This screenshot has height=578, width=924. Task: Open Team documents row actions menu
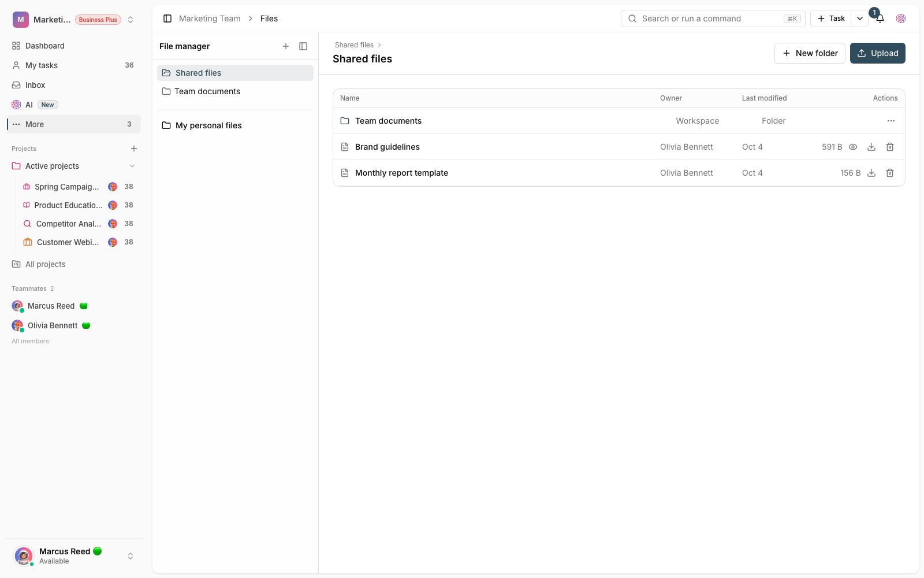[x=891, y=121]
